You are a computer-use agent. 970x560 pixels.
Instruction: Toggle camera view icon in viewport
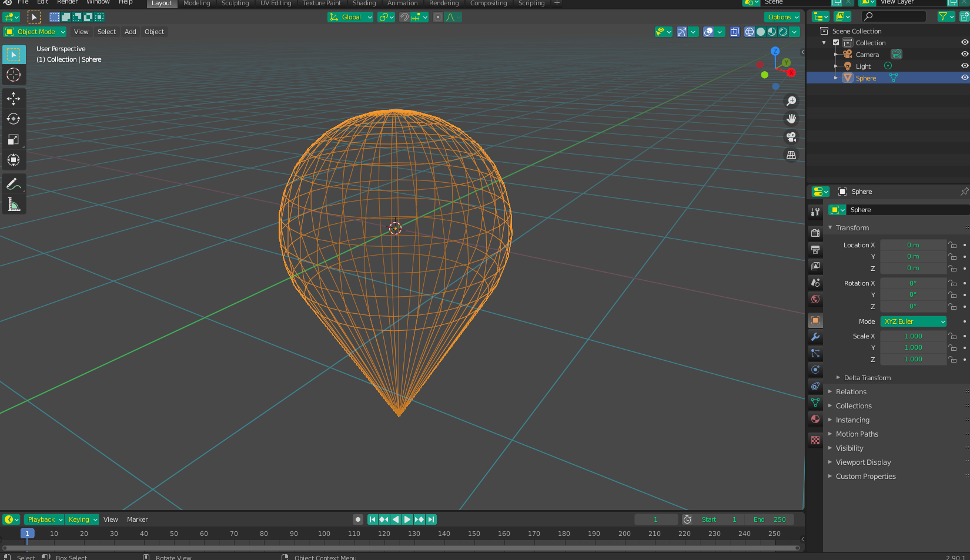coord(791,137)
